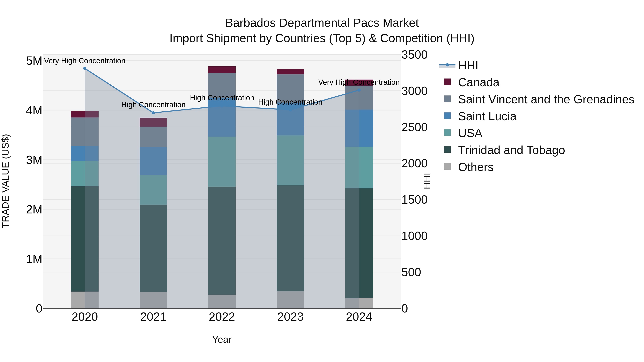
Task: Click the Others gray legend swatch
Action: coord(447,166)
